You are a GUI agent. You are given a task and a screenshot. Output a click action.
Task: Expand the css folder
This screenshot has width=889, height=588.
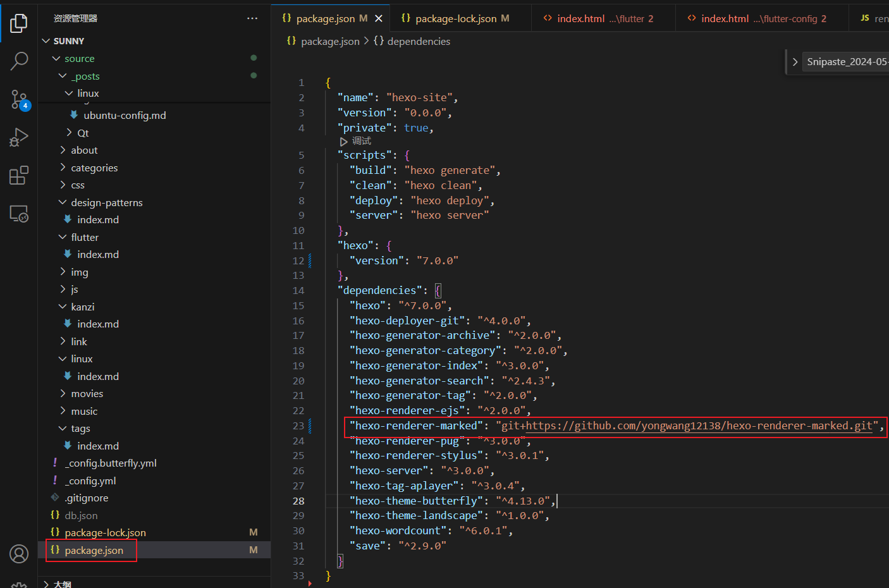[x=63, y=185]
